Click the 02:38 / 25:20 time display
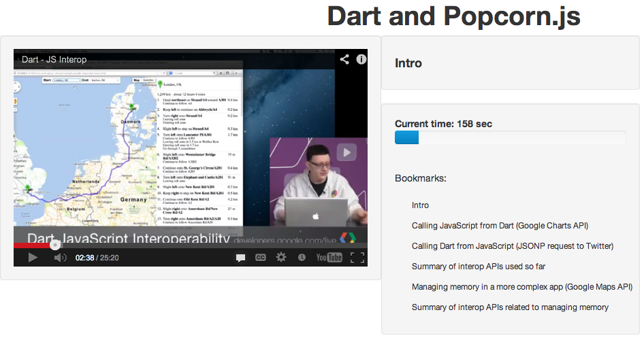This screenshot has width=644, height=340. [97, 258]
